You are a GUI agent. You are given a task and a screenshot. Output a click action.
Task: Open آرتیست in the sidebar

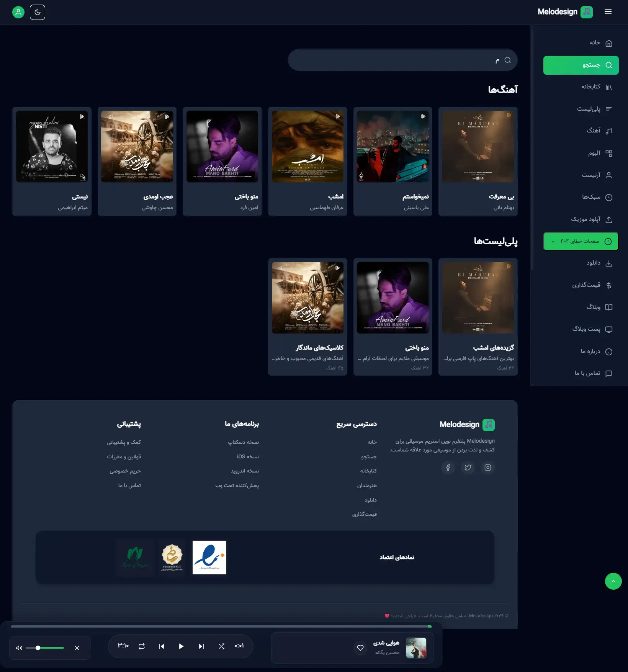[x=581, y=175]
